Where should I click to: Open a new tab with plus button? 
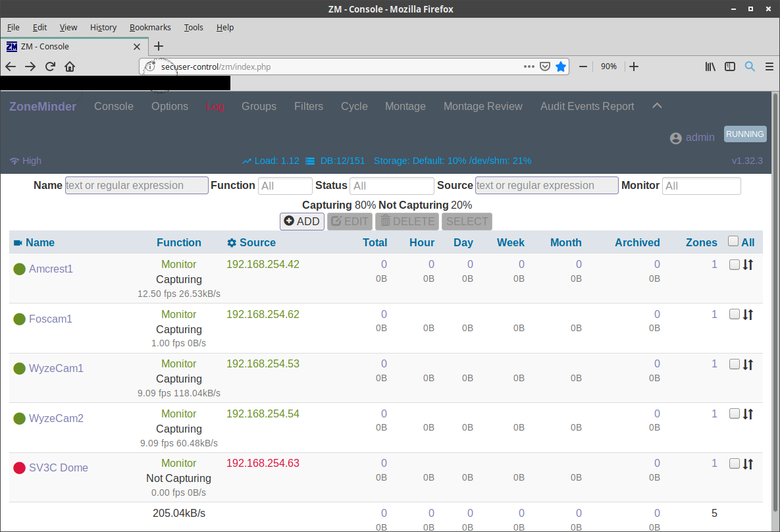[x=159, y=46]
